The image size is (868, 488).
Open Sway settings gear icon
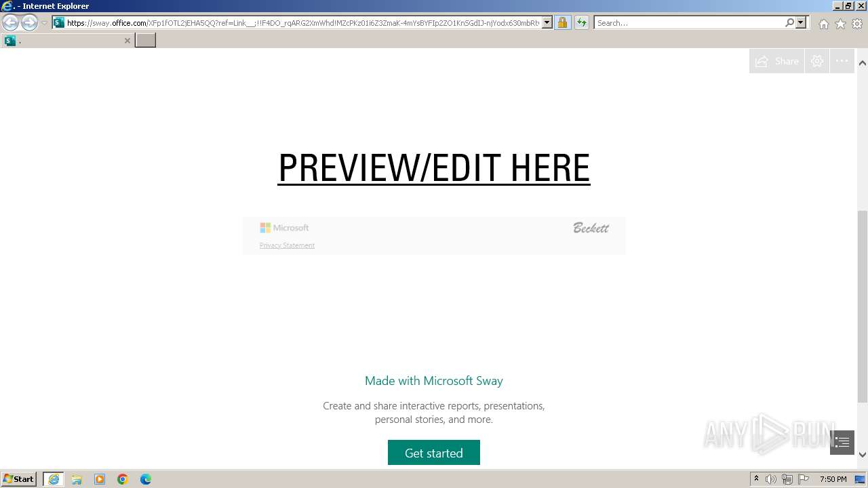(817, 61)
